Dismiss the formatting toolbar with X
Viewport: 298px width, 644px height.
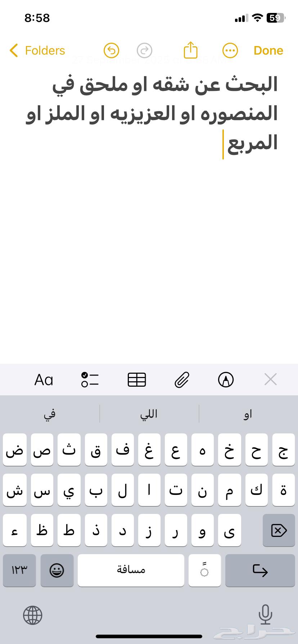pyautogui.click(x=270, y=379)
